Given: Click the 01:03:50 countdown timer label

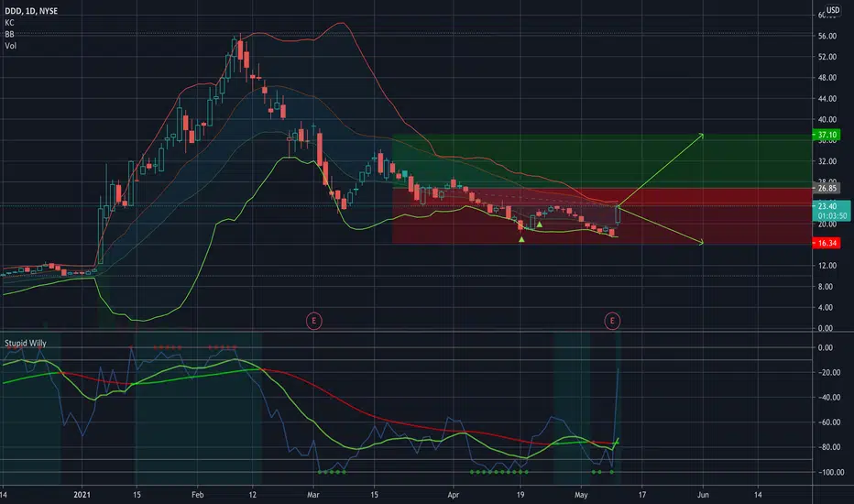Looking at the screenshot, I should tap(832, 215).
